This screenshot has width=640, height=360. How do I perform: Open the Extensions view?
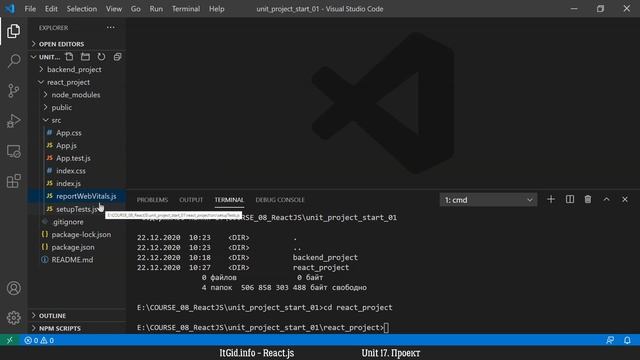tap(13, 181)
